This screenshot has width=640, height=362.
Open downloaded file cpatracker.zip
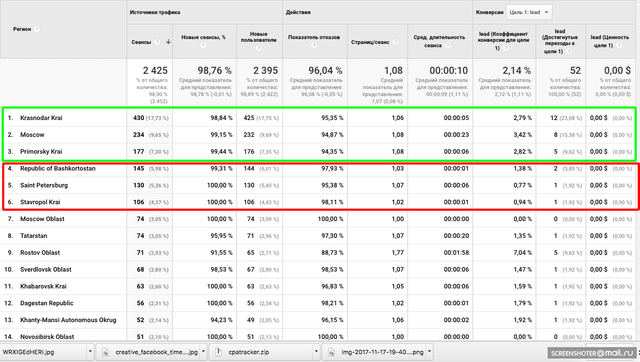click(x=249, y=352)
